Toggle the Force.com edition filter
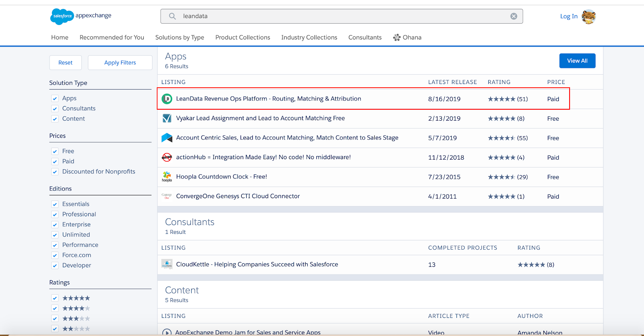This screenshot has width=644, height=336. 55,255
